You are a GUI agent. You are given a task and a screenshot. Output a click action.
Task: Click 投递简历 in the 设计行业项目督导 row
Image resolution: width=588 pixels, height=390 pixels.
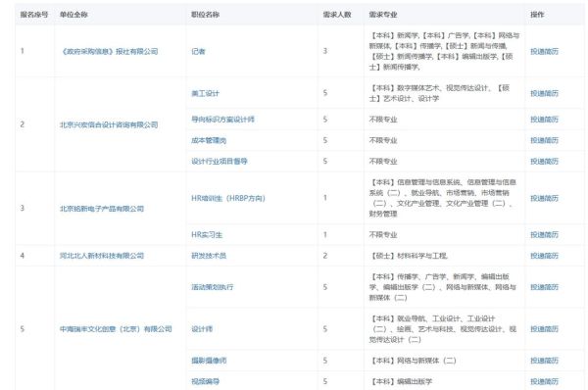(544, 162)
